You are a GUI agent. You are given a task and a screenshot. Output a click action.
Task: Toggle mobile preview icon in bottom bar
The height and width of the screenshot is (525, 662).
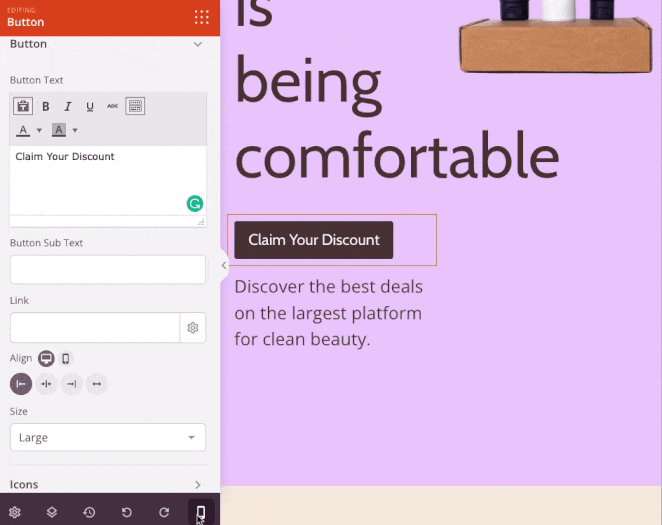(201, 512)
